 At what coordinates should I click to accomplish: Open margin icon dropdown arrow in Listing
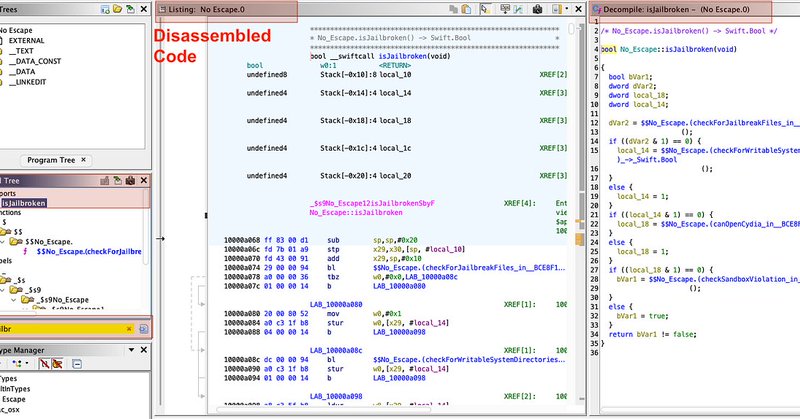[567, 9]
